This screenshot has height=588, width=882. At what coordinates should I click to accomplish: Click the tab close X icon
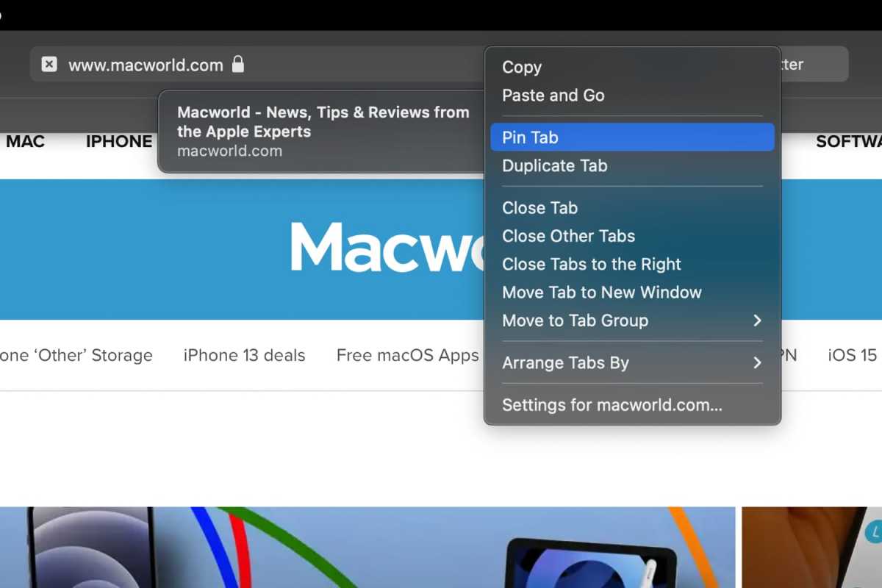[49, 65]
